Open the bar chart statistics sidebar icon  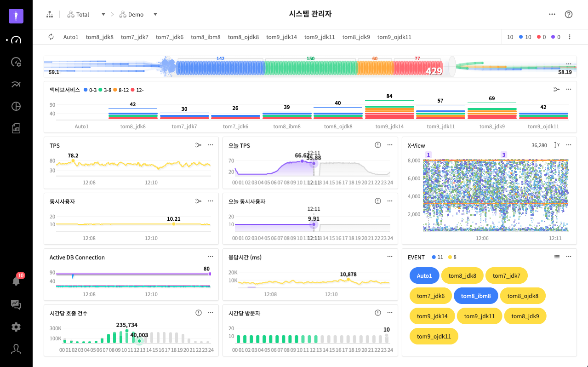pyautogui.click(x=16, y=128)
